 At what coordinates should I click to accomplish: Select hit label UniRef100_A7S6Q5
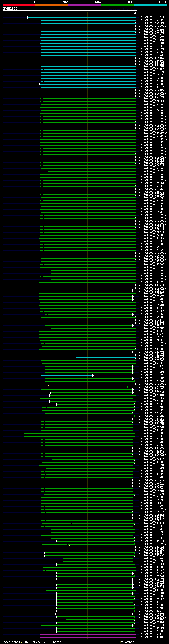(152, 197)
